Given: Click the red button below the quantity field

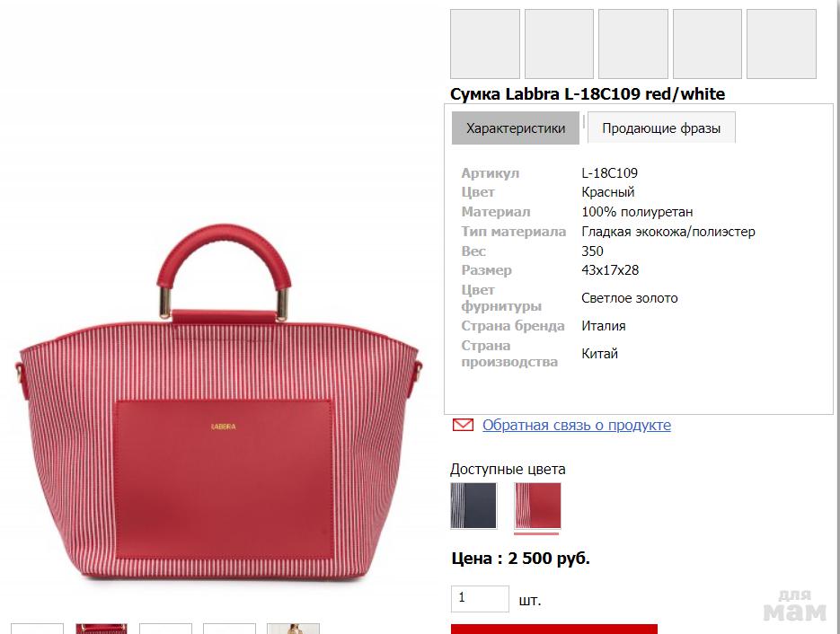Looking at the screenshot, I should click(554, 630).
